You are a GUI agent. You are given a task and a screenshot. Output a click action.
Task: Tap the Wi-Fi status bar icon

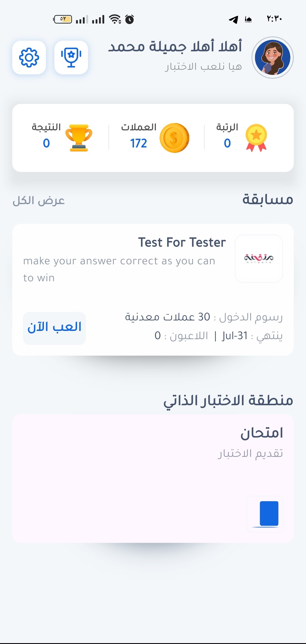pos(115,19)
